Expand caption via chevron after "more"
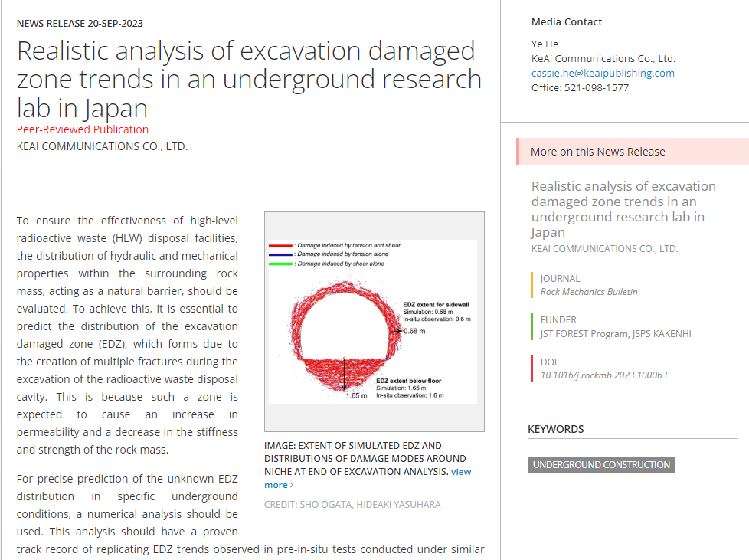 [x=292, y=485]
